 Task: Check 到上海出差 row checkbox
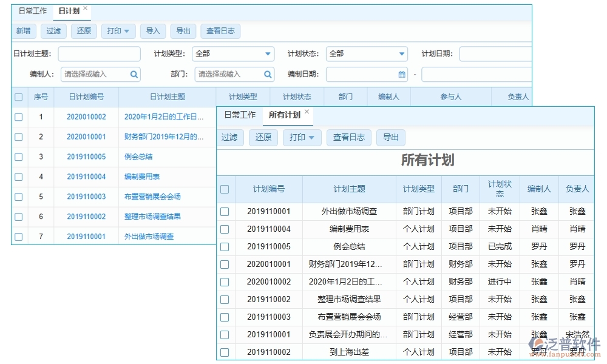click(225, 352)
